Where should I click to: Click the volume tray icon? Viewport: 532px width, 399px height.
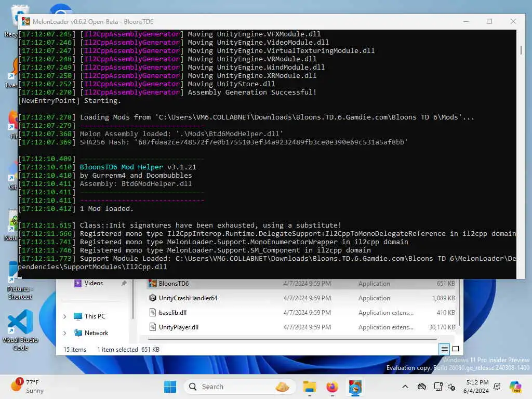point(451,387)
